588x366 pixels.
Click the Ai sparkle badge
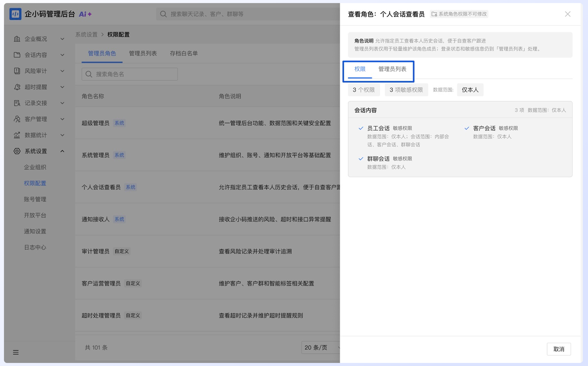(85, 14)
